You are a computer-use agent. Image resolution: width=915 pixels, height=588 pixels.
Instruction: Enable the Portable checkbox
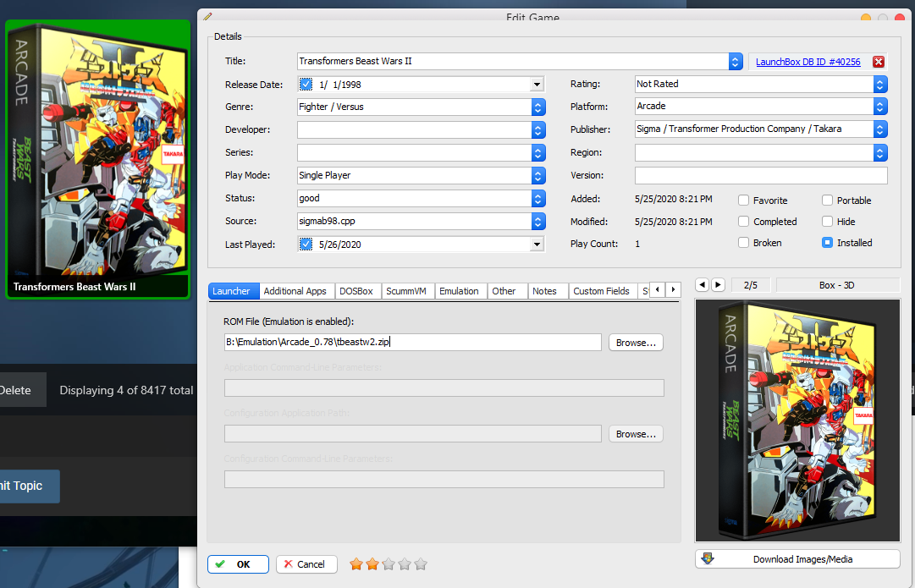click(x=827, y=200)
